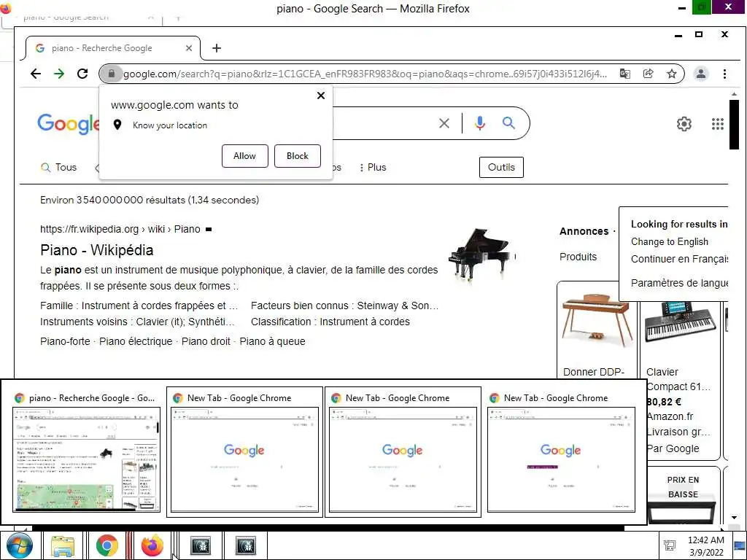Reload the Google search page
The image size is (747, 560).
tap(82, 74)
